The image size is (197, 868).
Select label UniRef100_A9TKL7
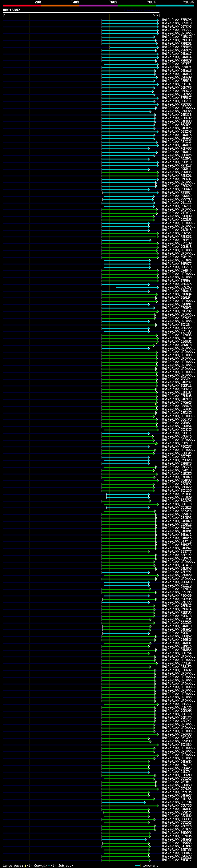coord(177,165)
